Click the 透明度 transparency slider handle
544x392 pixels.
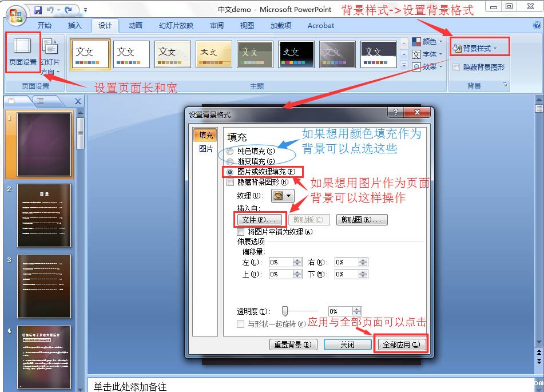284,311
